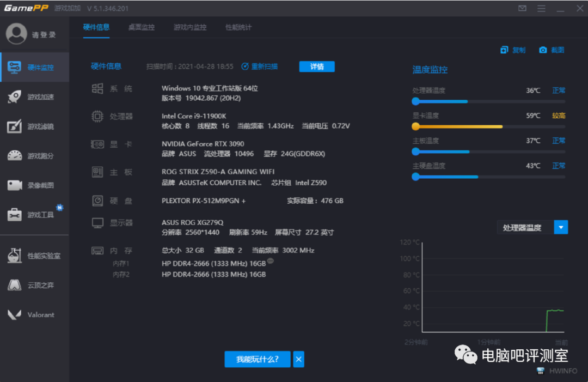Click PLEXTOR PX-512M9PGN + text

tap(204, 201)
